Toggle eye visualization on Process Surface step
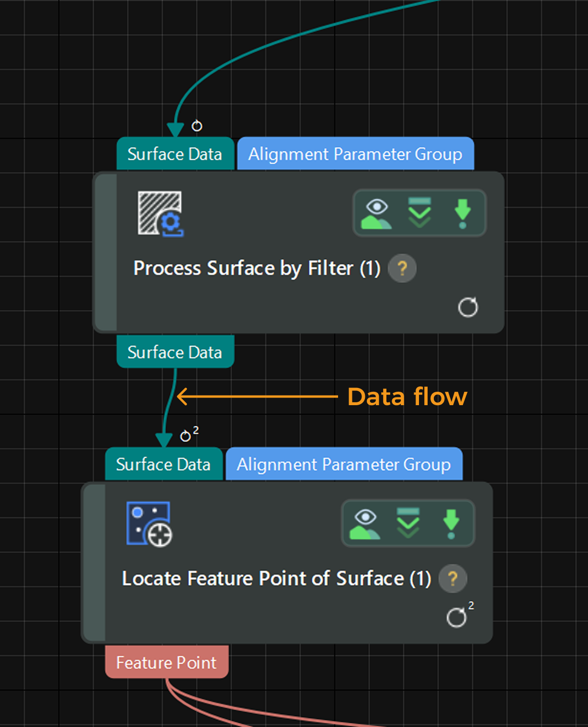 tap(377, 214)
